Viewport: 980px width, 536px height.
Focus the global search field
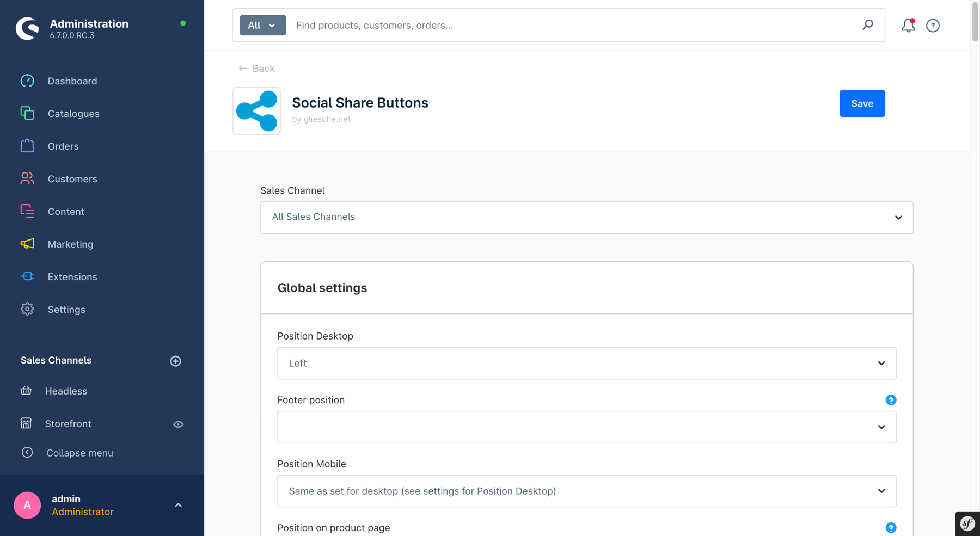(x=572, y=26)
